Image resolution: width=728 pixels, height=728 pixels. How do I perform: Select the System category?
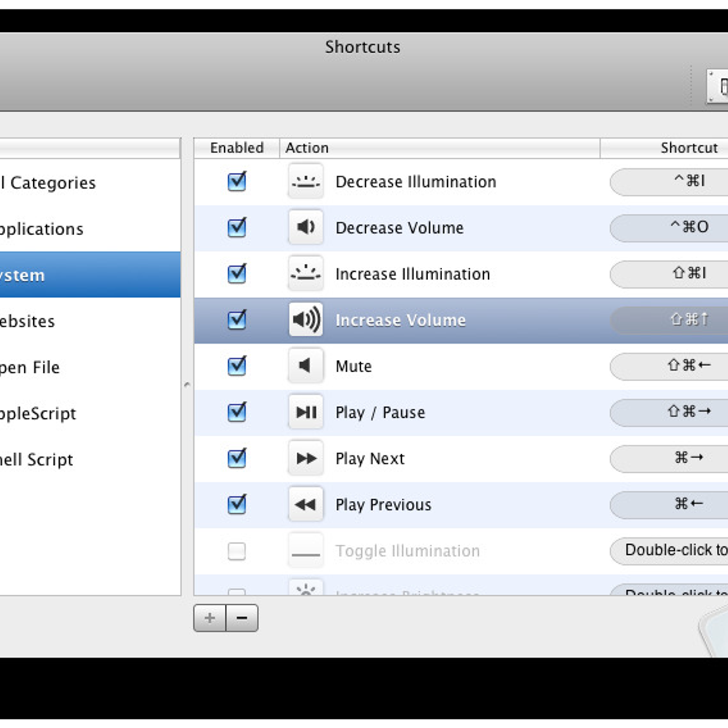click(90, 275)
